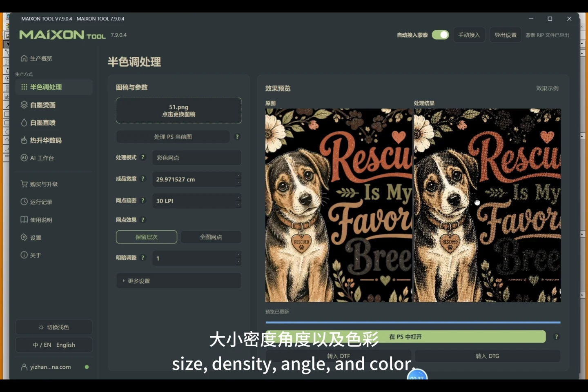Click 处理 PS 当前图 button
The image size is (588, 392).
coord(173,137)
